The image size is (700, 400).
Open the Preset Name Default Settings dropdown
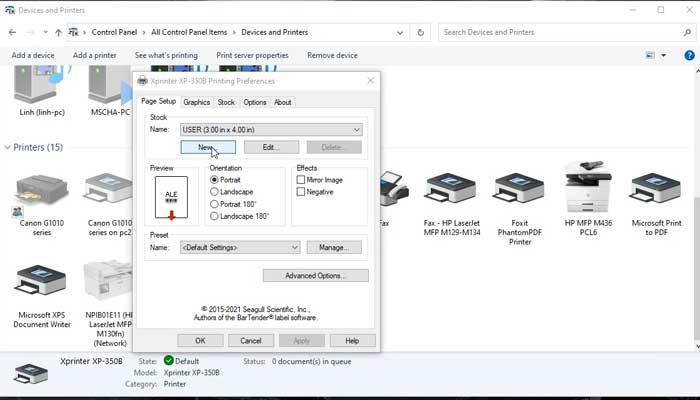click(x=240, y=247)
